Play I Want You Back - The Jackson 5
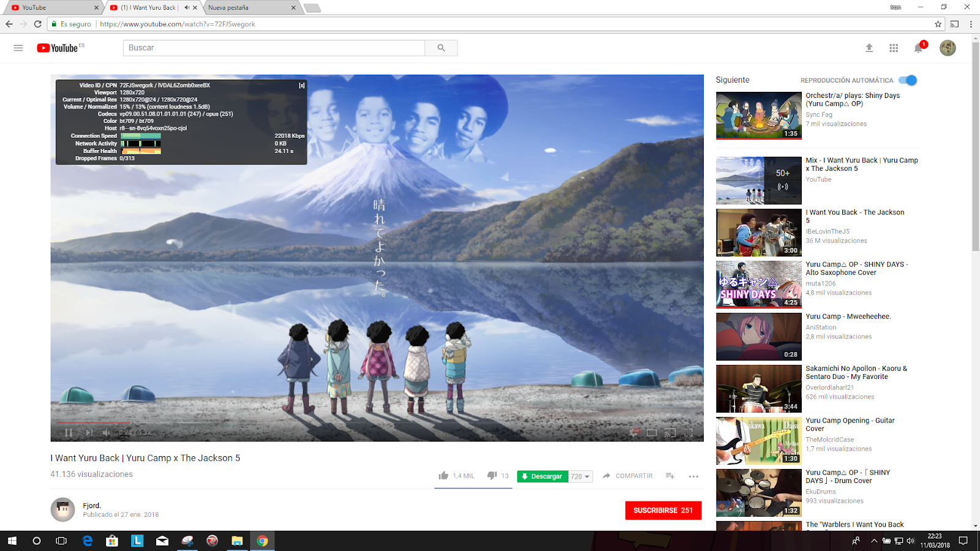 759,233
